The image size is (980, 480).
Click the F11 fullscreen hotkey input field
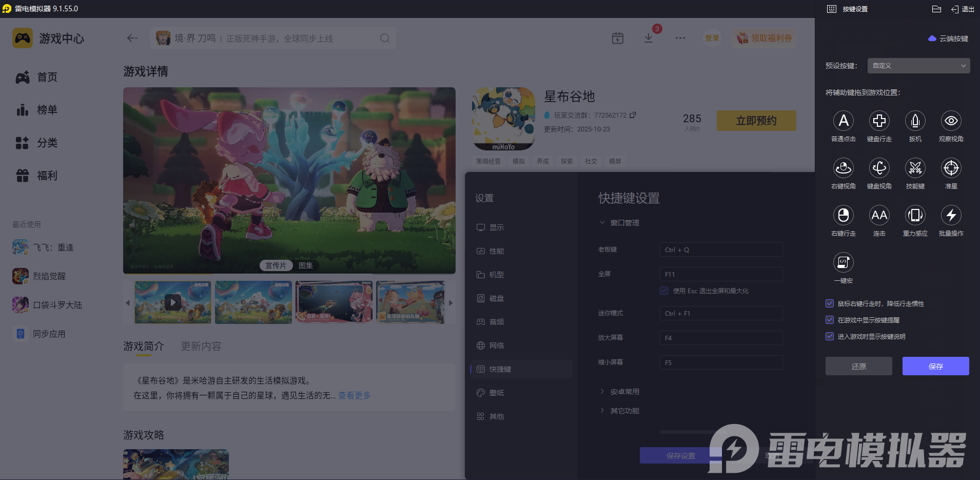(720, 274)
